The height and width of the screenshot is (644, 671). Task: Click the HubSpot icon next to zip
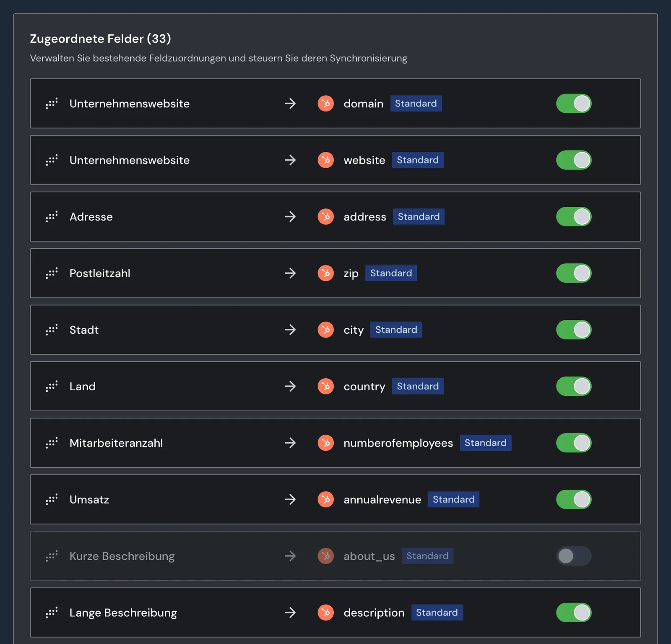325,273
